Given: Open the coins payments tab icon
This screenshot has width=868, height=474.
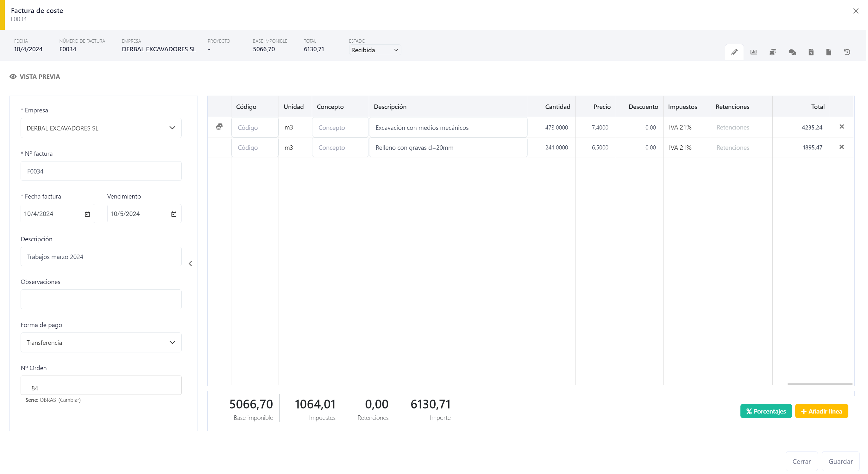Looking at the screenshot, I should coord(773,52).
